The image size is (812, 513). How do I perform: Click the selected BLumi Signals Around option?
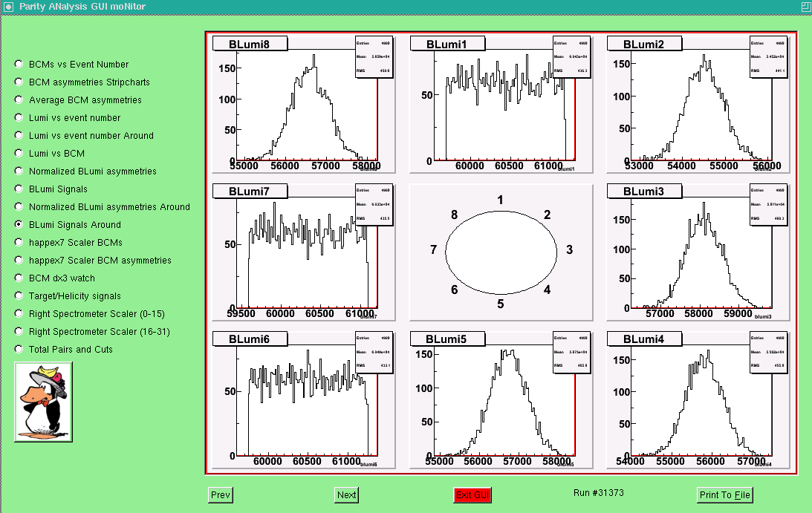[x=19, y=224]
